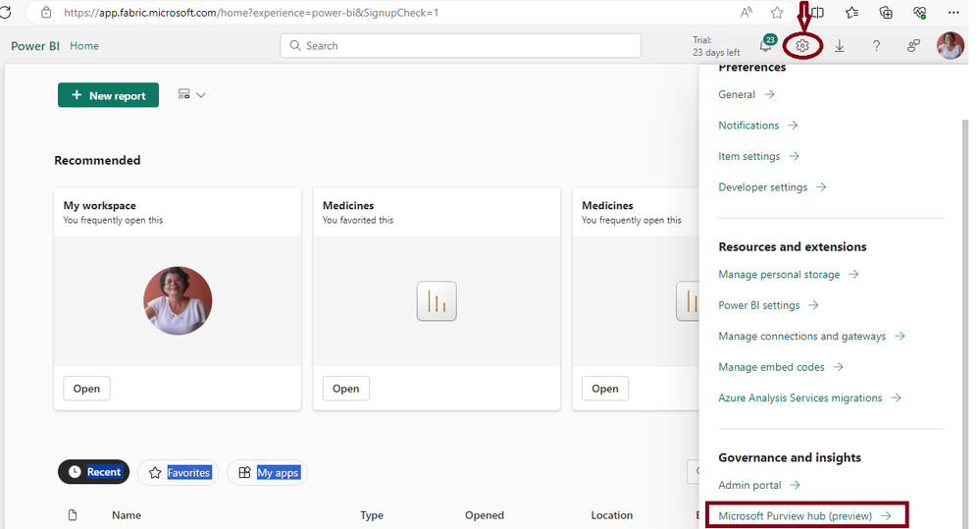Click the Trial 23 days left text
The image size is (980, 529).
tap(716, 46)
